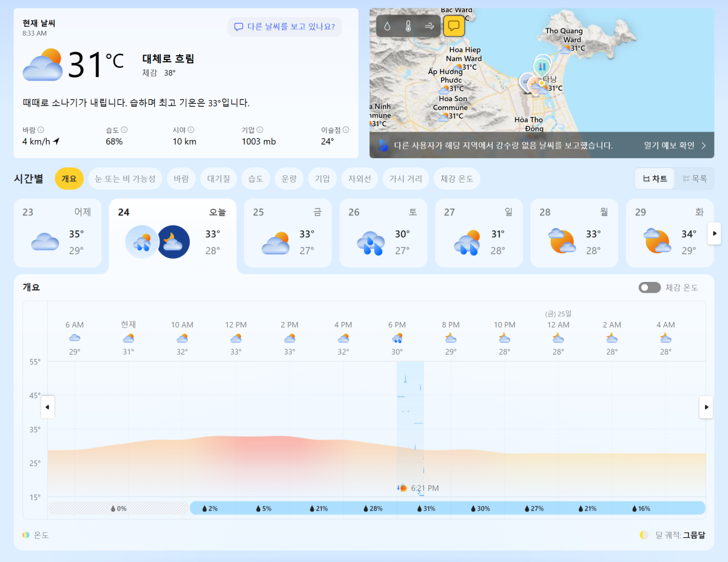The height and width of the screenshot is (562, 728).
Task: Select the 대기질 tab
Action: (x=218, y=179)
